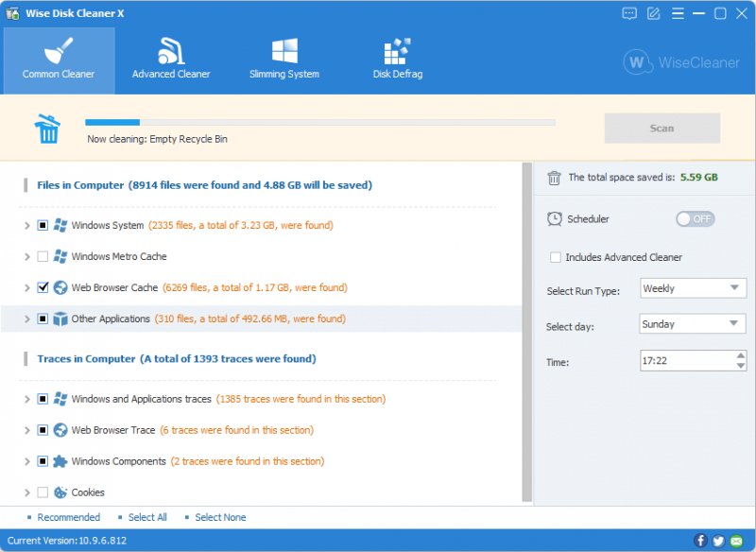Open the hamburger menu icon

click(x=678, y=13)
